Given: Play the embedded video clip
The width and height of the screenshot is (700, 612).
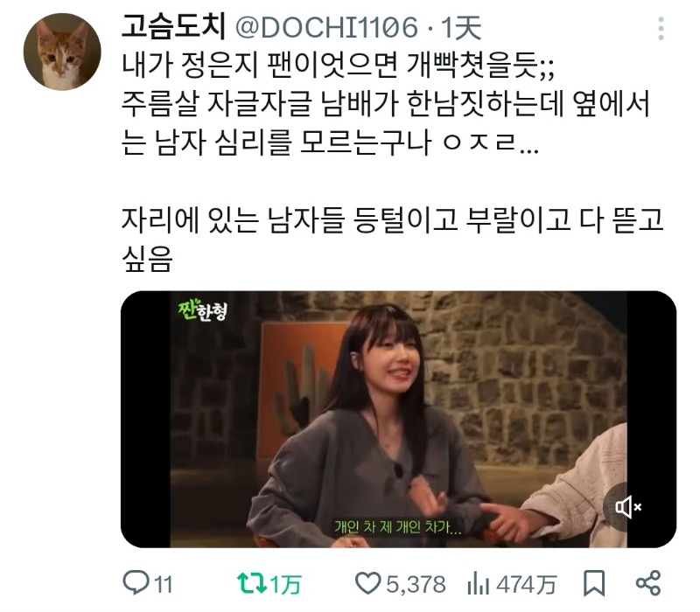Looking at the screenshot, I should (x=398, y=420).
